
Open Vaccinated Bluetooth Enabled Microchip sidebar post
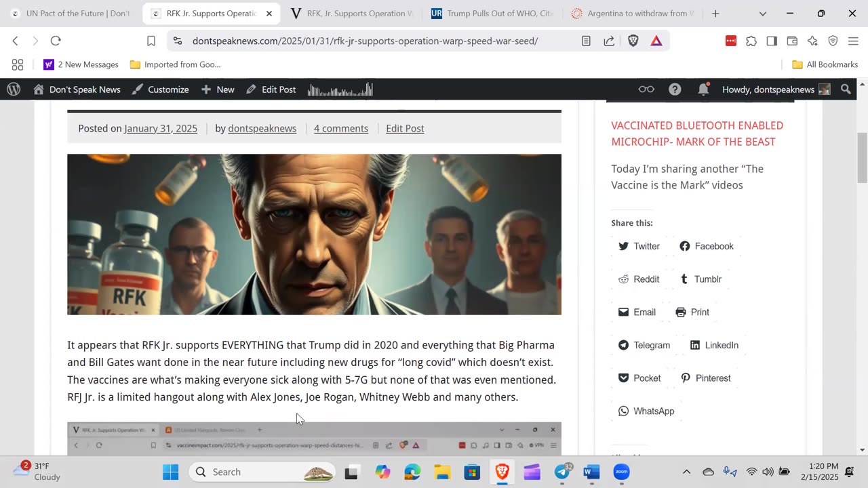(697, 134)
